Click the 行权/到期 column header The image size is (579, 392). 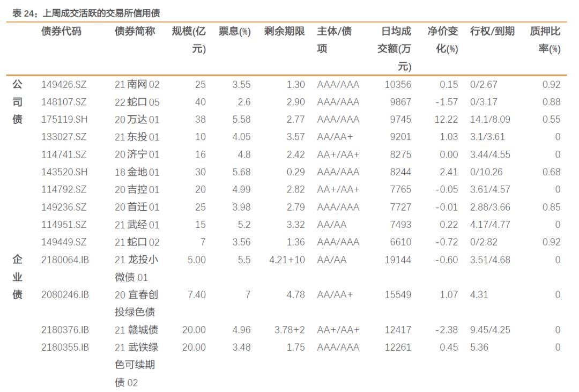[x=492, y=31]
